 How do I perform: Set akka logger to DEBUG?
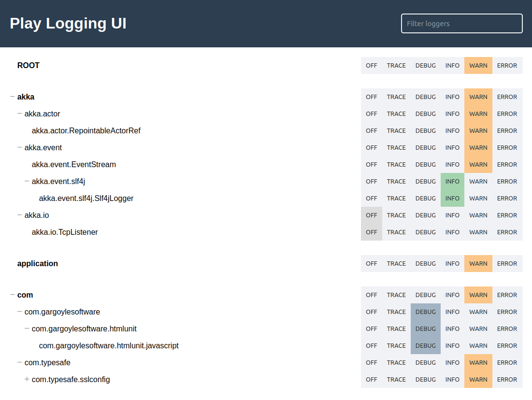click(x=426, y=97)
